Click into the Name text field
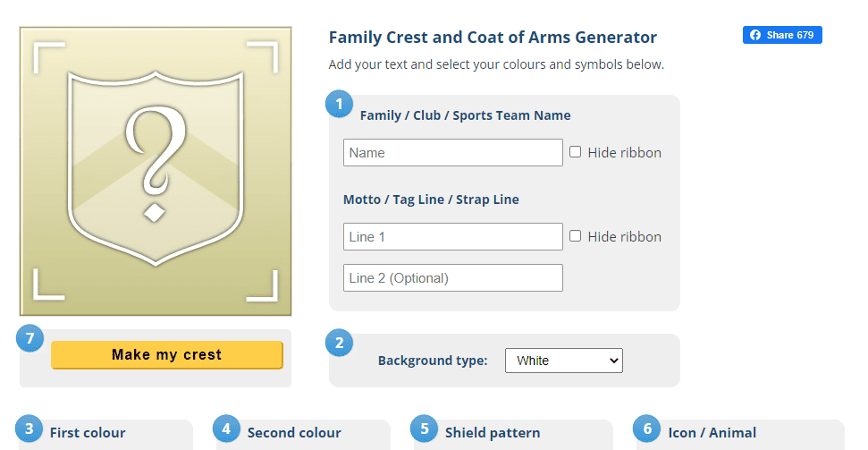Viewport: 868px width, 450px height. 452,153
